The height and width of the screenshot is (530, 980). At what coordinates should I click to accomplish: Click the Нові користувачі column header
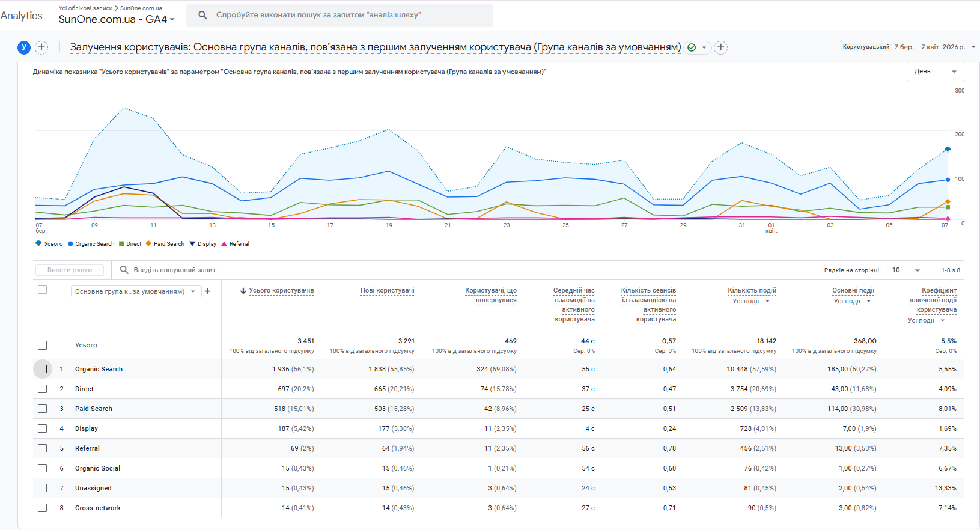[x=387, y=290]
